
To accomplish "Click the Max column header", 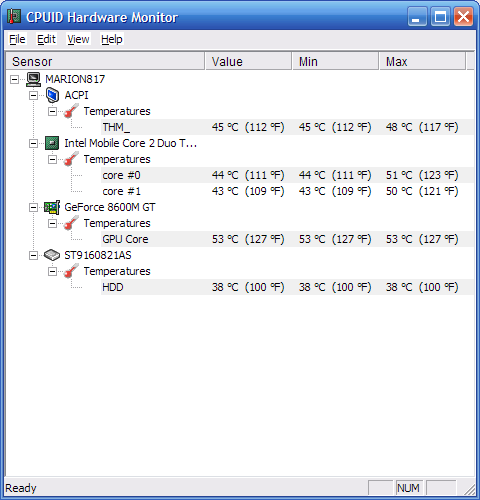I will pyautogui.click(x=422, y=61).
